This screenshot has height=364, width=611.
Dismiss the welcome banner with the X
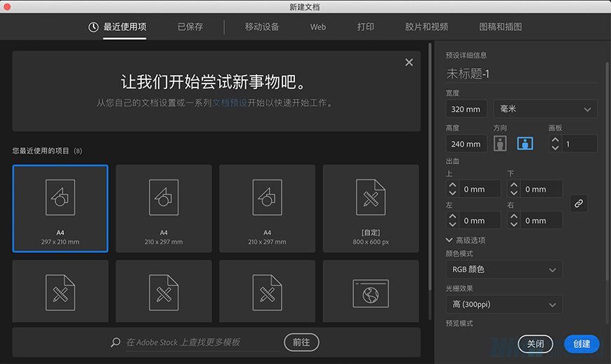pos(409,62)
